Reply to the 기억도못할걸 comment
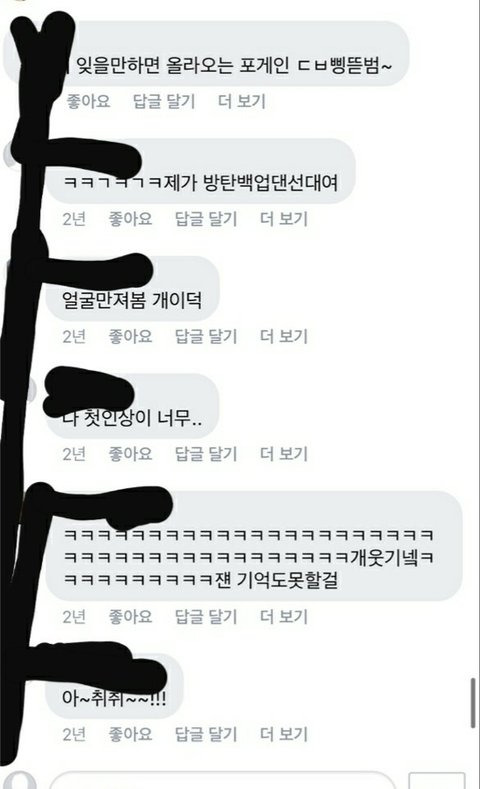 click(206, 616)
